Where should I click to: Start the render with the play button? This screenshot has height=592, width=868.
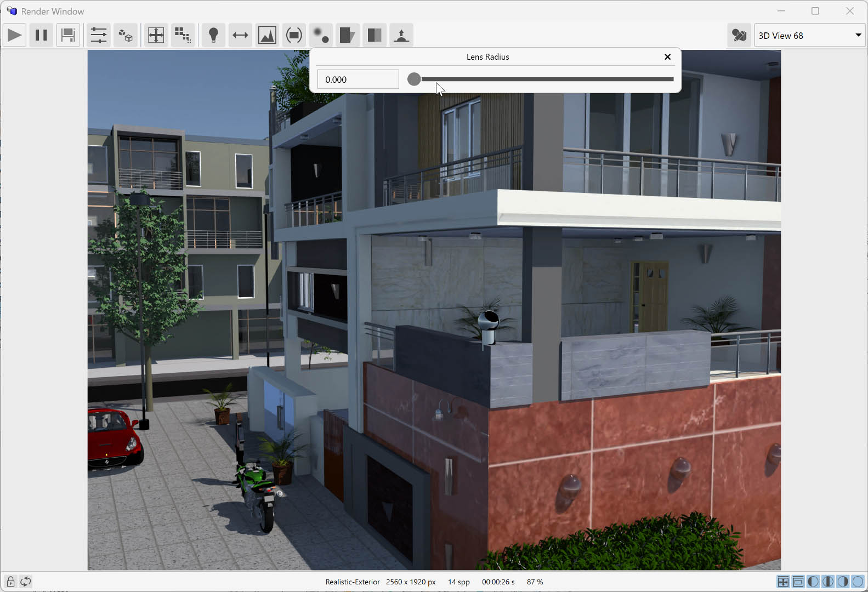[14, 36]
